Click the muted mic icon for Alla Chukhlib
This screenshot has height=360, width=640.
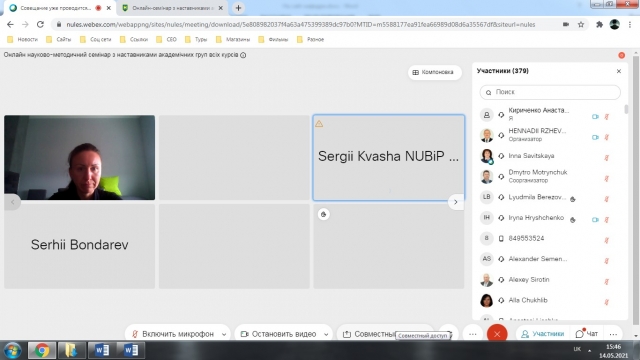pyautogui.click(x=607, y=302)
